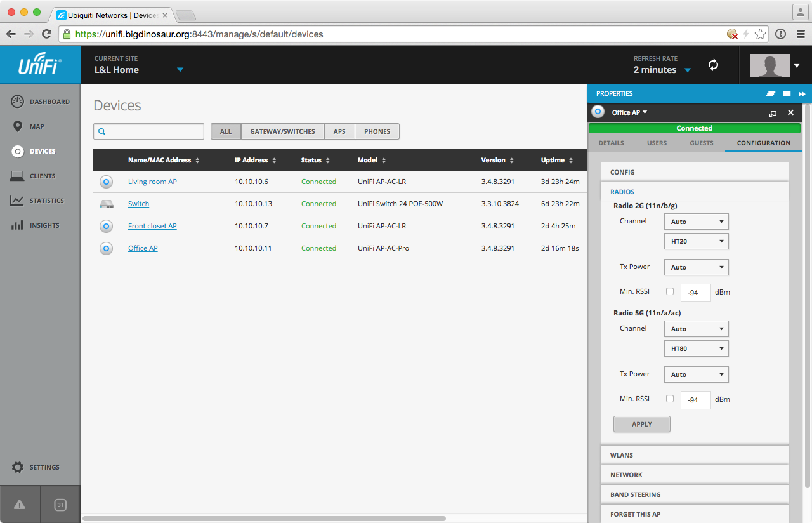Switch to the Details tab
The width and height of the screenshot is (812, 523).
click(x=611, y=143)
